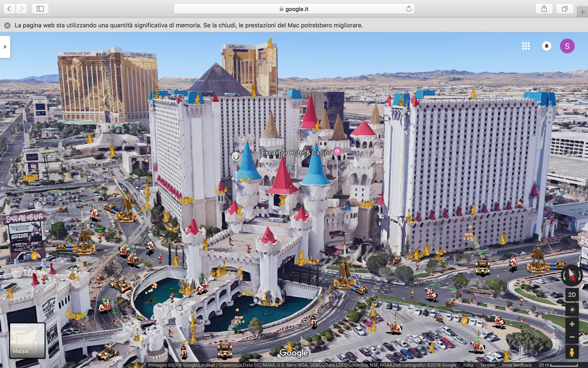The height and width of the screenshot is (368, 588).
Task: Open the Termini footer link
Action: click(x=487, y=365)
